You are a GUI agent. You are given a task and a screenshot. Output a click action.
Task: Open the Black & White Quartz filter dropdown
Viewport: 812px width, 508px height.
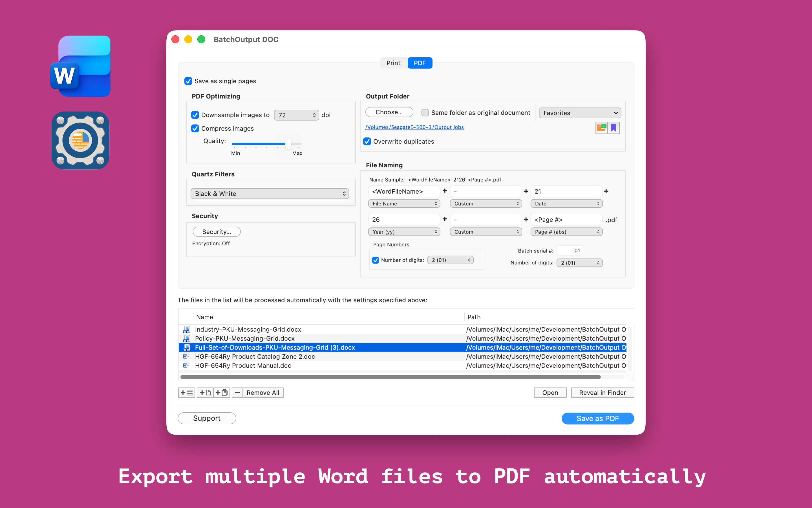270,194
